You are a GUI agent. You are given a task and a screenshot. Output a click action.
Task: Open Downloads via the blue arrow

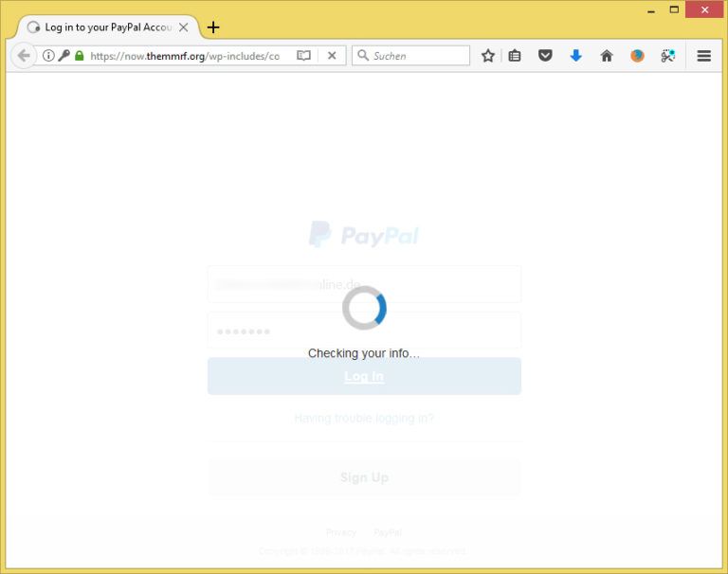pos(575,56)
